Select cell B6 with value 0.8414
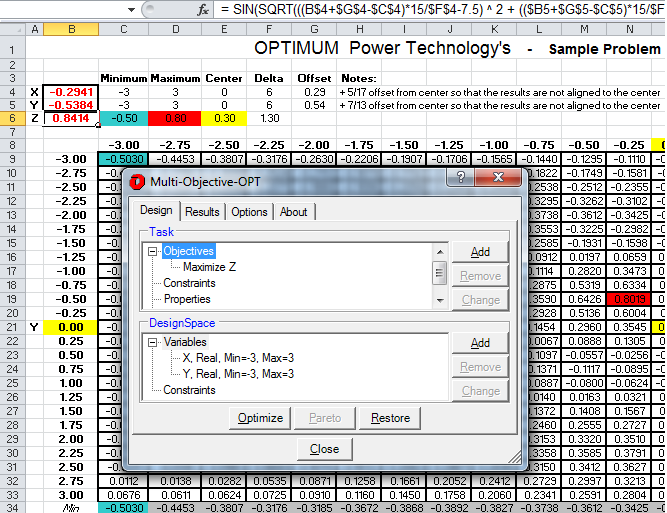667x513 pixels. coord(71,118)
